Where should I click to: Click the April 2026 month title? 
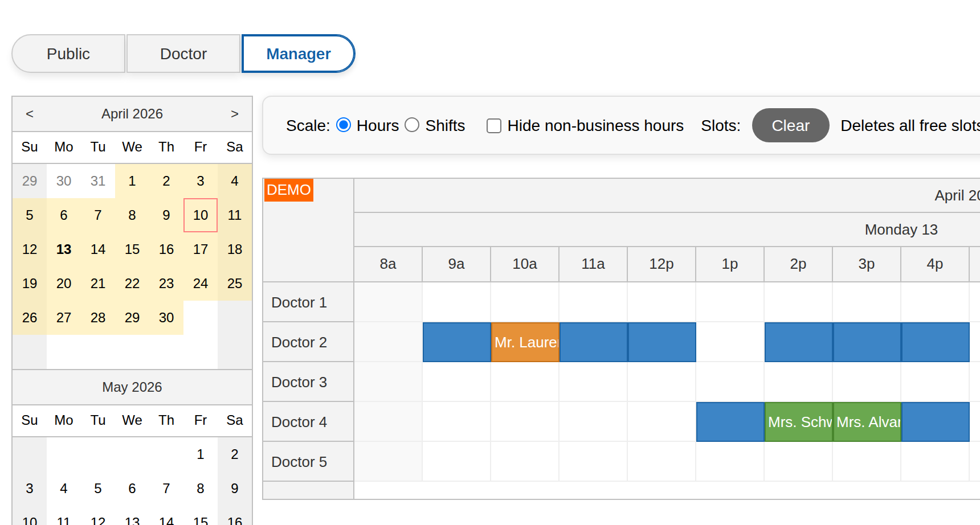pos(132,113)
